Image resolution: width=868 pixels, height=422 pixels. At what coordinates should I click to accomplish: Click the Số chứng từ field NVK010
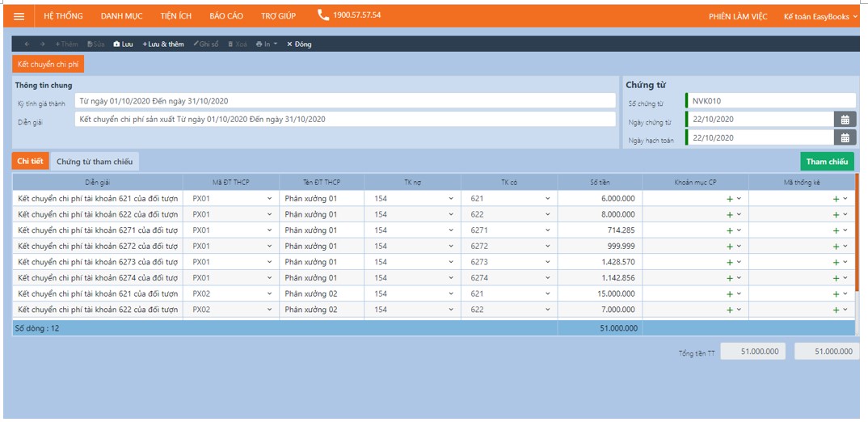(770, 101)
